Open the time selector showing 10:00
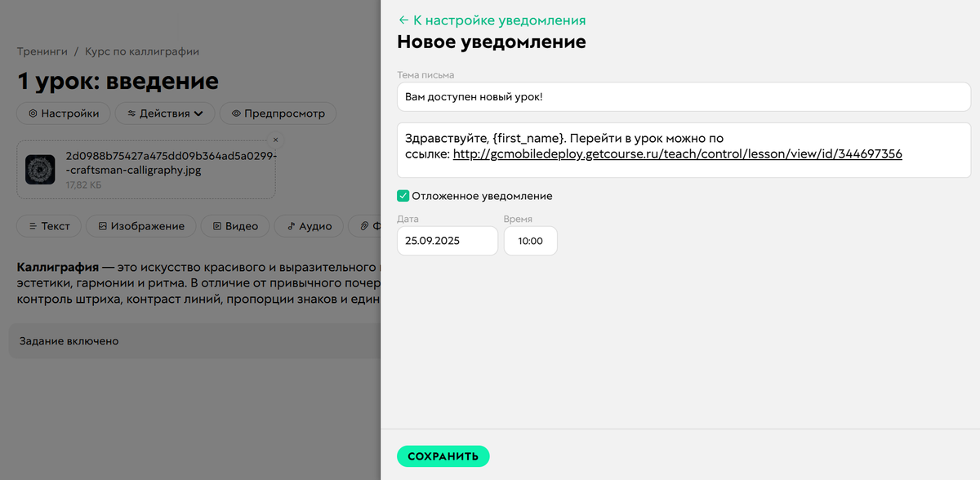The width and height of the screenshot is (980, 480). tap(530, 241)
